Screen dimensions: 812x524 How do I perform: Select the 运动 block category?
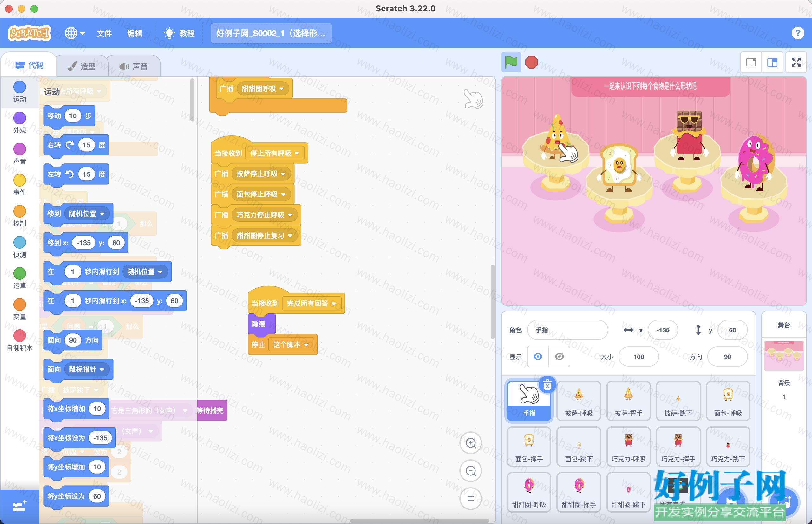click(x=19, y=92)
